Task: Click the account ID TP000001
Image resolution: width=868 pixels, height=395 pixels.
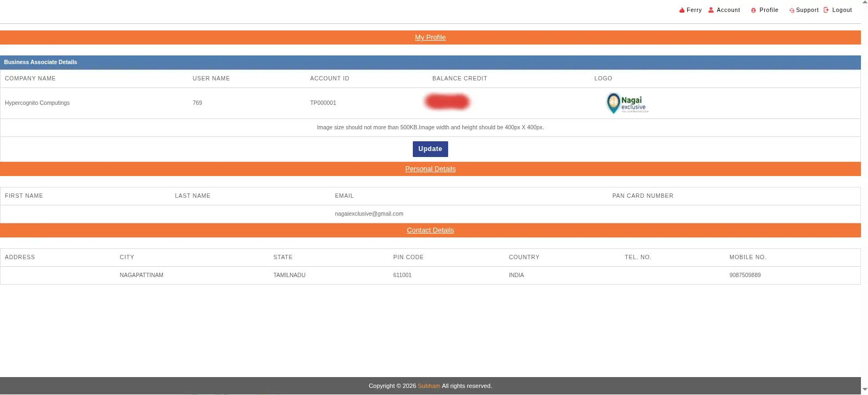Action: pyautogui.click(x=323, y=103)
